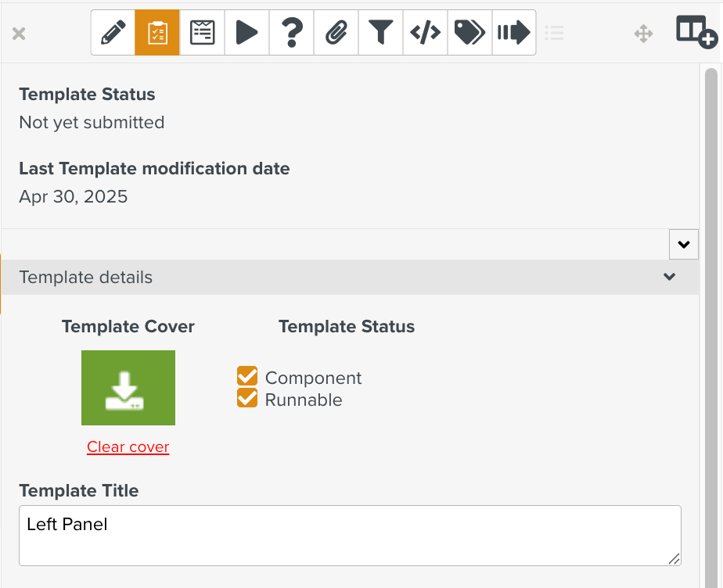Viewport: 723px width, 588px height.
Task: Click the move arrows icon
Action: click(x=643, y=34)
